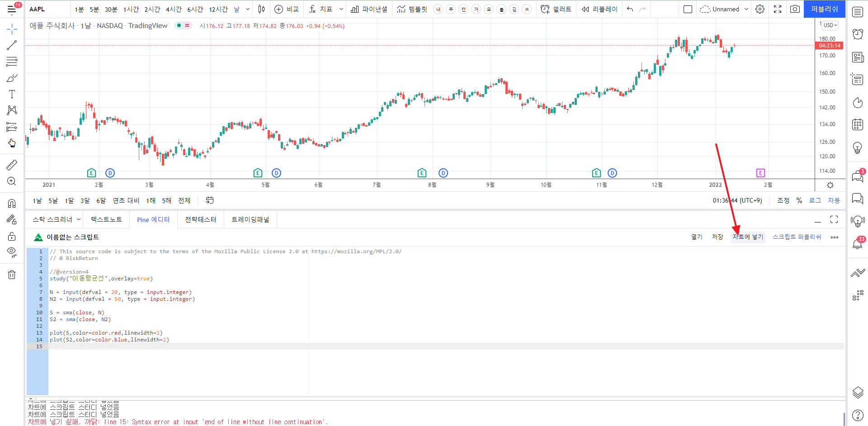Open notifications bell with 33 badge
Screen dimensions: 868x426
[858, 243]
